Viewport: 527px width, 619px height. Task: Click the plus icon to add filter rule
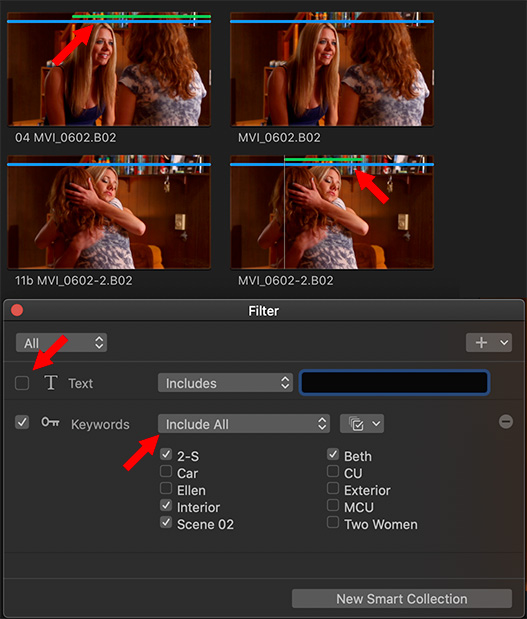coord(481,342)
